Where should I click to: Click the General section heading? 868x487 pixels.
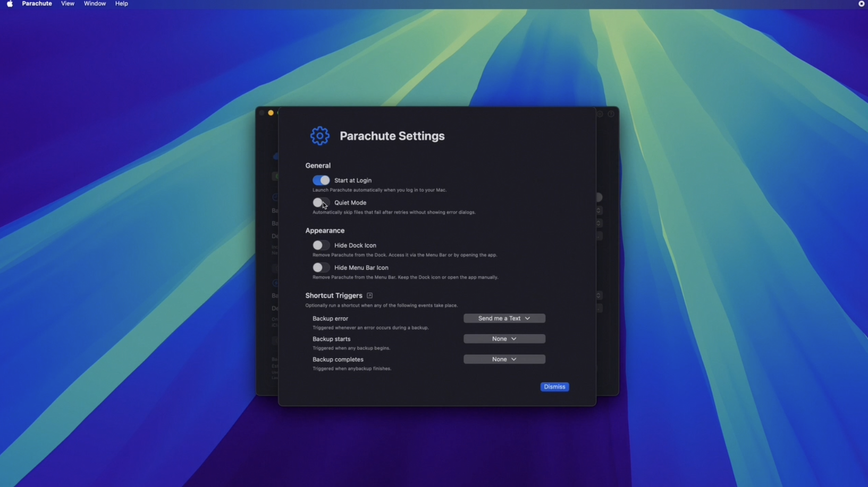tap(318, 166)
